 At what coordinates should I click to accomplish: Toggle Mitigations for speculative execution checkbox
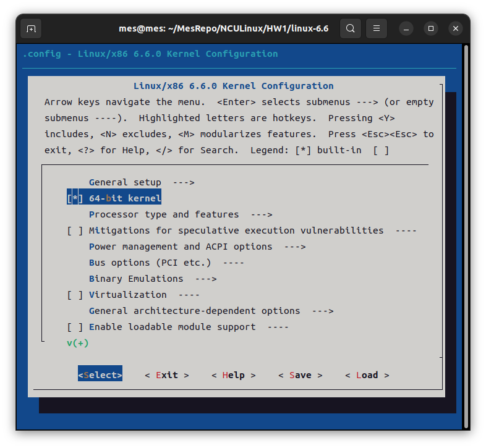(x=75, y=230)
